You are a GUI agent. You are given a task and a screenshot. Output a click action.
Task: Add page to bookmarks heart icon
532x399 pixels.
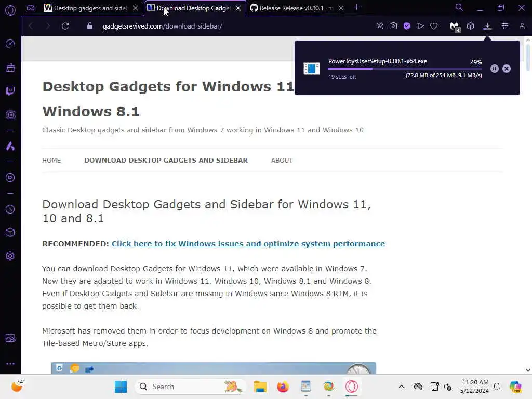pos(434,26)
